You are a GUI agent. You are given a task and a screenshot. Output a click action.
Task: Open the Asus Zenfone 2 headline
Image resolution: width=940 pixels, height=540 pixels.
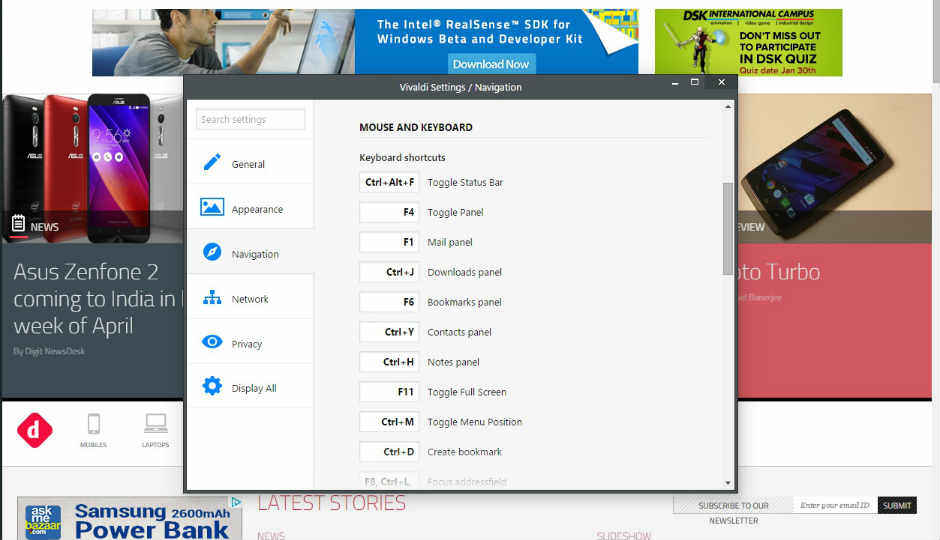(x=97, y=299)
